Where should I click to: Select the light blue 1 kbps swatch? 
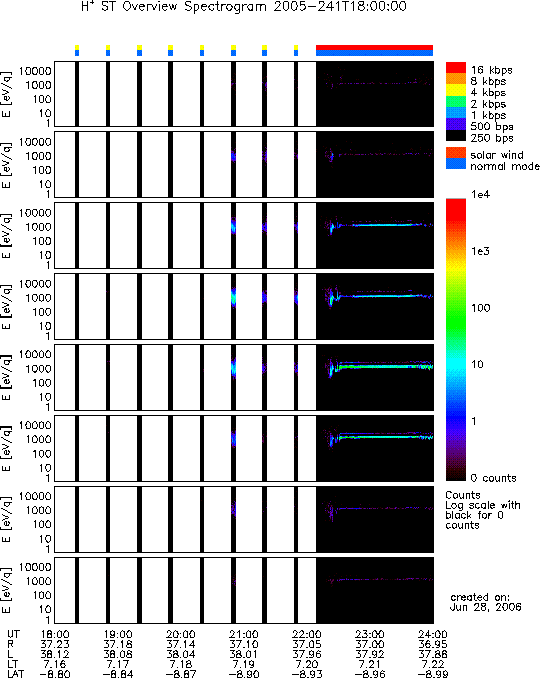[456, 113]
